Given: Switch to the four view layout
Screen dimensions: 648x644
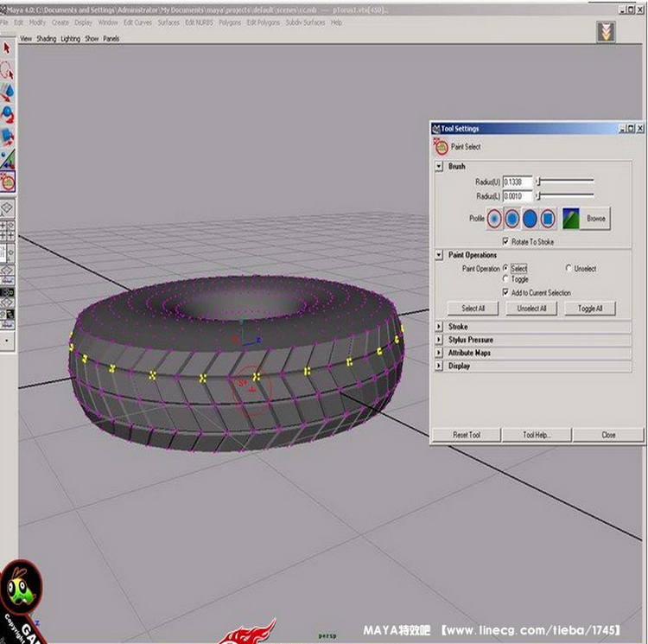Looking at the screenshot, I should click(x=7, y=230).
